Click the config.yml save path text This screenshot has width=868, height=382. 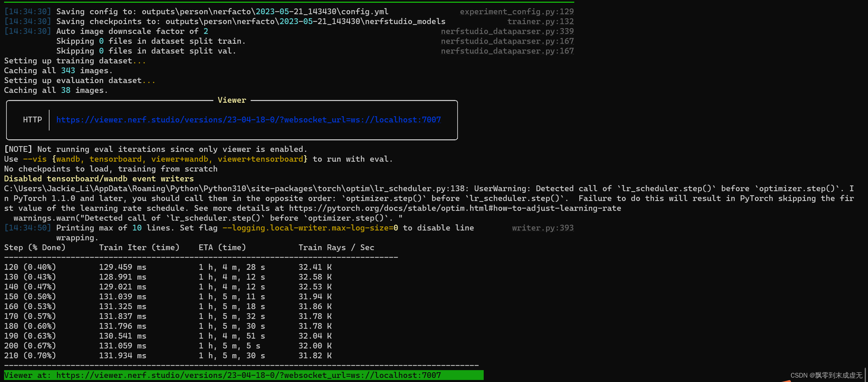coord(265,12)
